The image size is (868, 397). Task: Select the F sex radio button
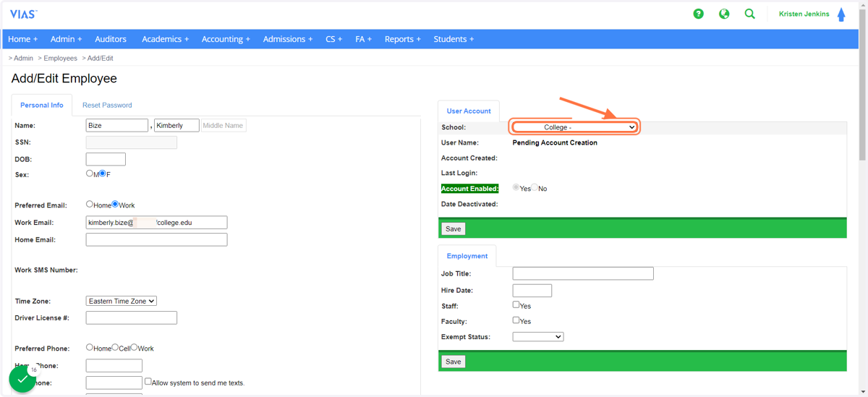[103, 174]
